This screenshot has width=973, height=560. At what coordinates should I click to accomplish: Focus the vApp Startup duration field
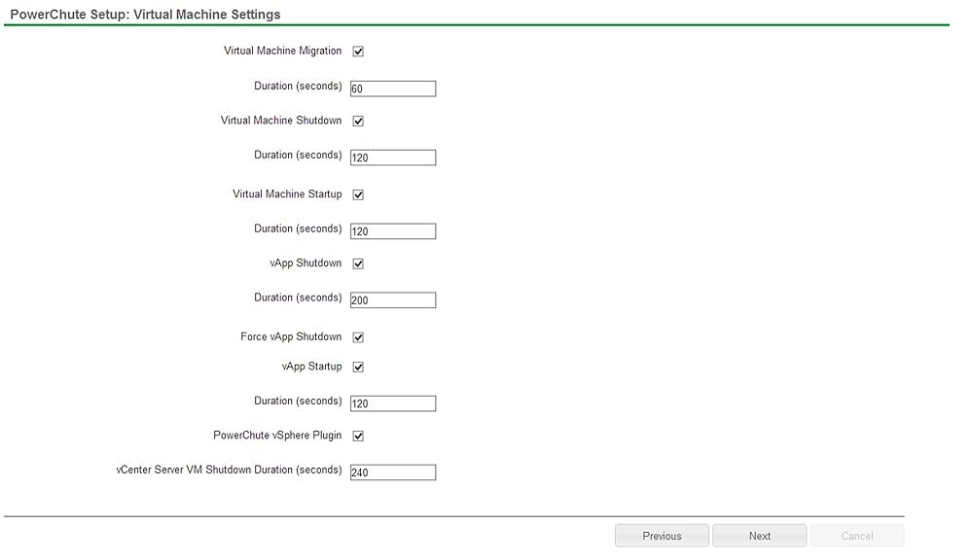(393, 403)
